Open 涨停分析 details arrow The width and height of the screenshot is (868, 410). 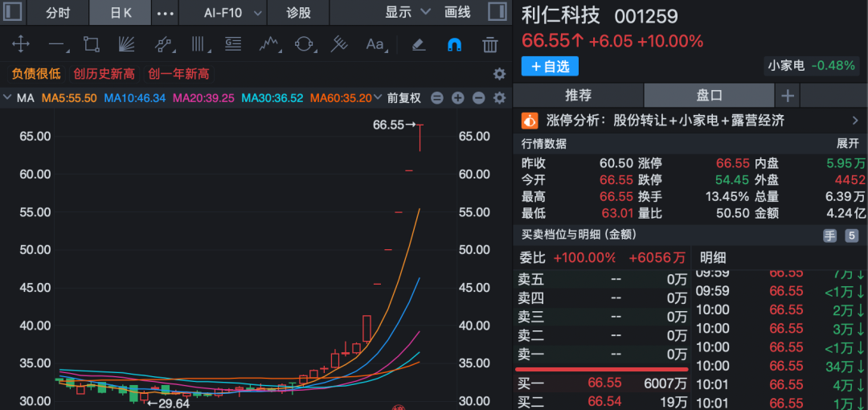pos(855,121)
